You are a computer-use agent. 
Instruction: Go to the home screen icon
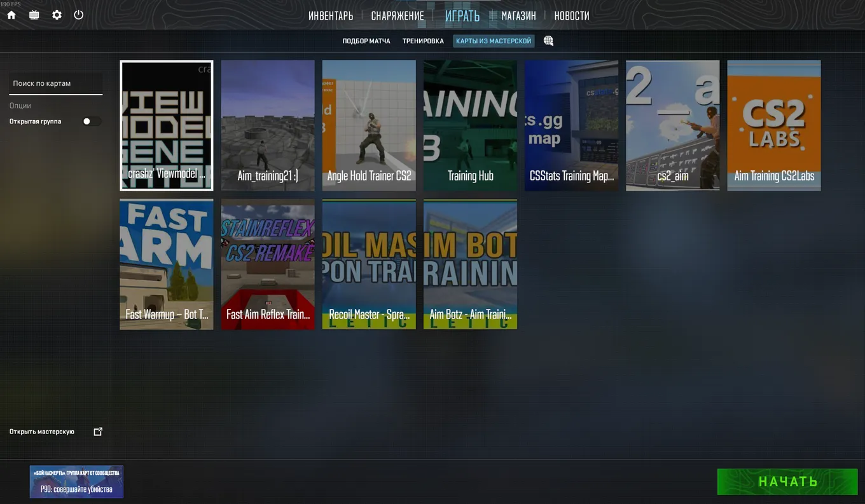point(11,15)
